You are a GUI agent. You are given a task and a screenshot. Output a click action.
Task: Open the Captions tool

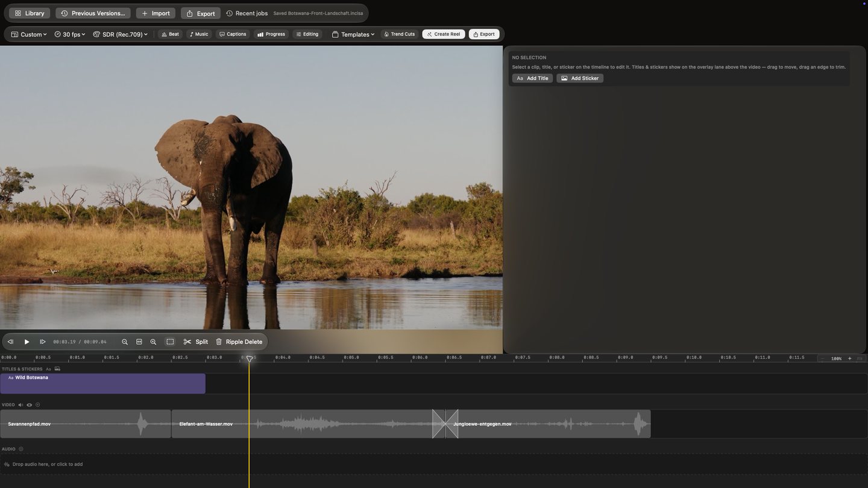(x=233, y=34)
